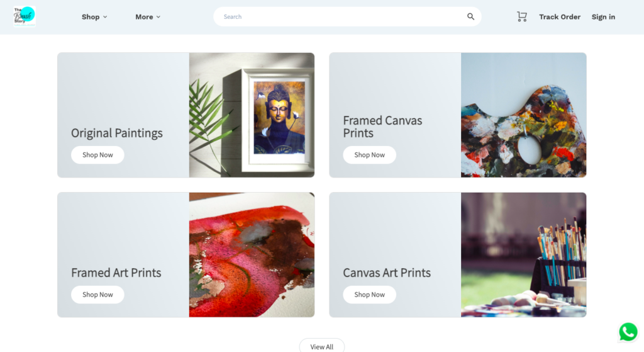Click the magnifying glass search icon
Viewport: 644px width, 352px height.
(x=470, y=16)
